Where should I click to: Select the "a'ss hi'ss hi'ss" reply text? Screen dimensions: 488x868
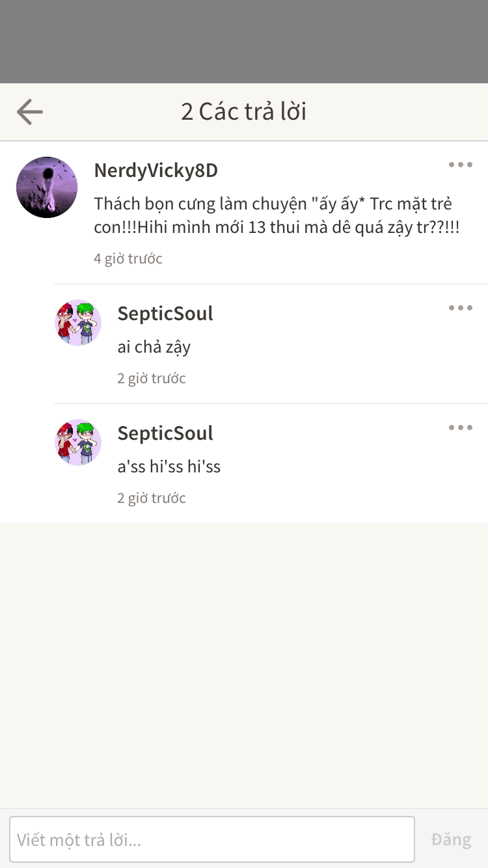(169, 467)
